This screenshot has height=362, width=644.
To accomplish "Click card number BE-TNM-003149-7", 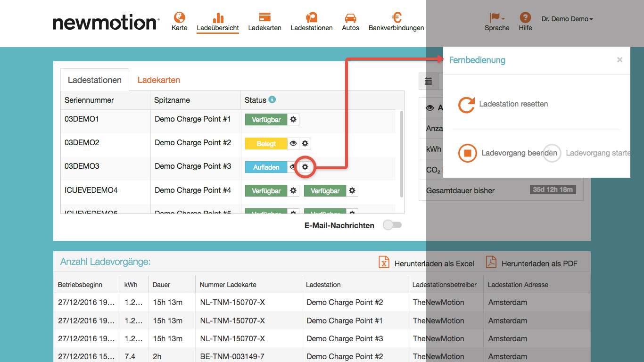I will click(x=232, y=357).
